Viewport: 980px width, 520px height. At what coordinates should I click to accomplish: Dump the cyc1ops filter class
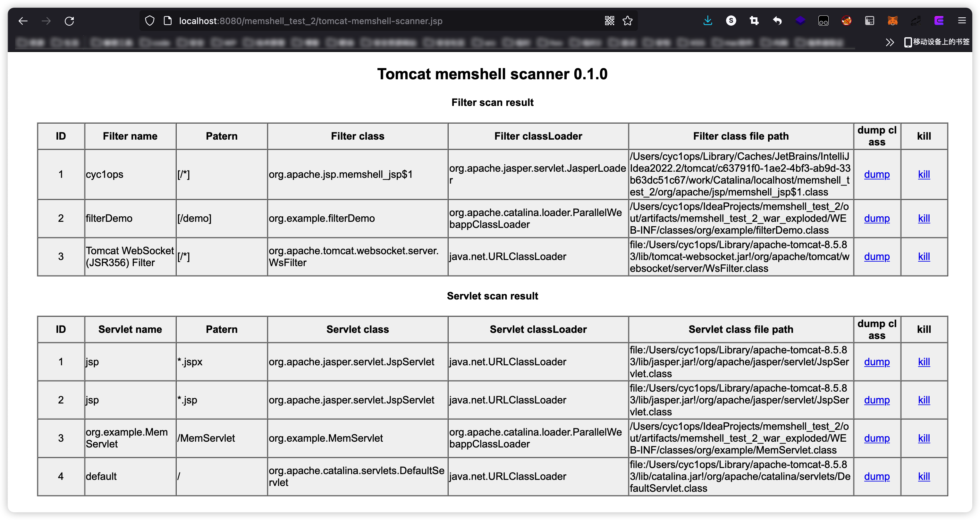point(876,174)
